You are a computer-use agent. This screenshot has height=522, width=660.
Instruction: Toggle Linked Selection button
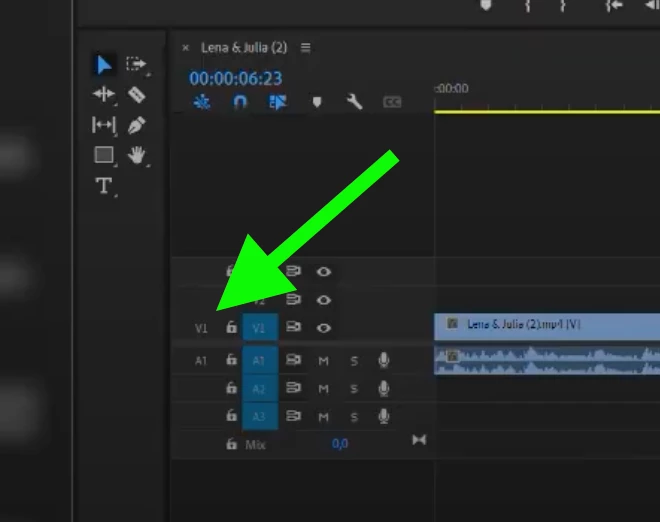point(278,102)
